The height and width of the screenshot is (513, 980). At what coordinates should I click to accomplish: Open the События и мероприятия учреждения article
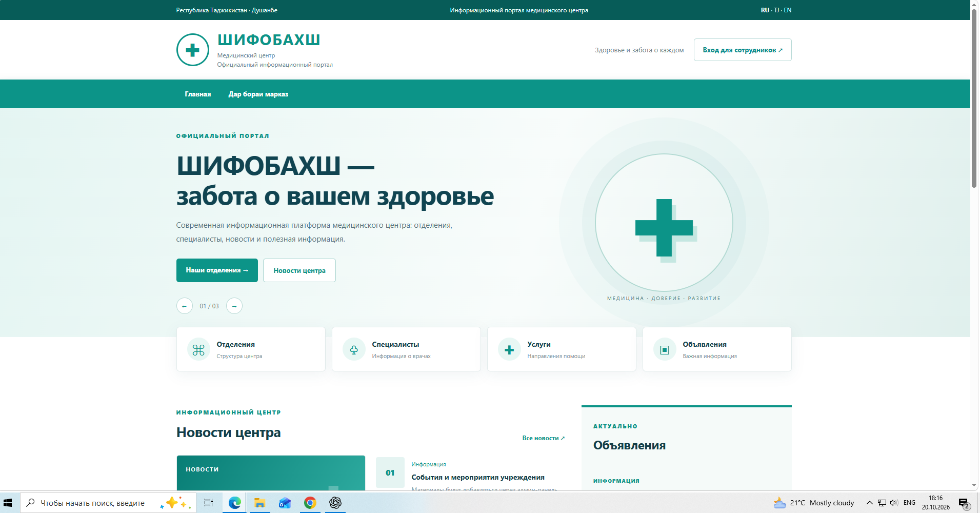(x=478, y=477)
